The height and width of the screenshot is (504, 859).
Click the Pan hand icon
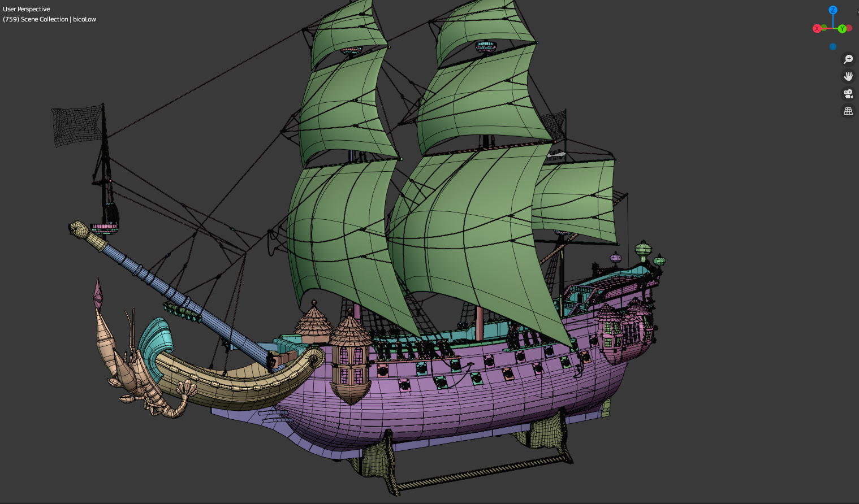click(x=848, y=76)
